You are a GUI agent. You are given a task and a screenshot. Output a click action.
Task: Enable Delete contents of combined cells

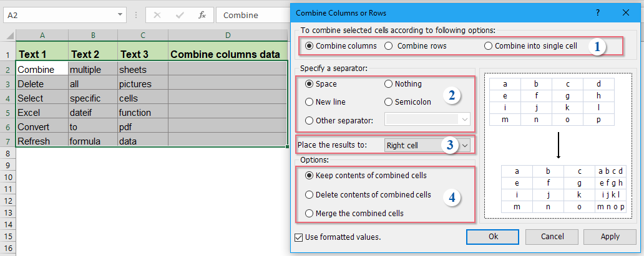[309, 194]
